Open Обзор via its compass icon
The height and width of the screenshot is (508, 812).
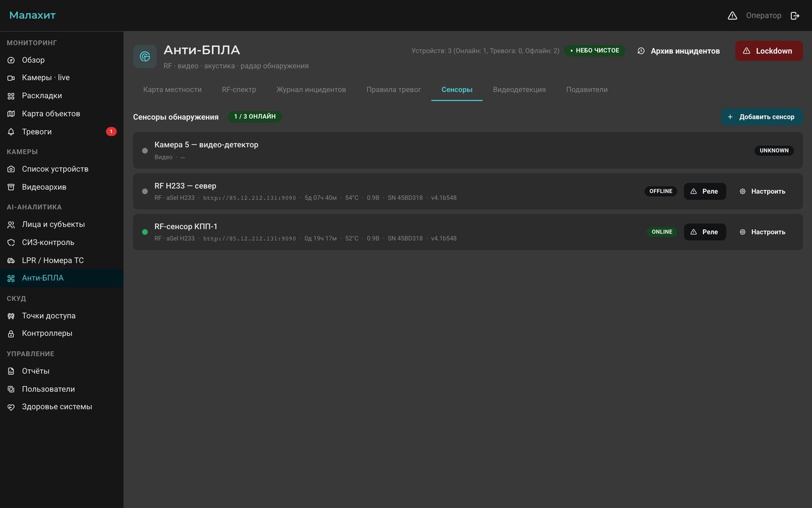11,60
